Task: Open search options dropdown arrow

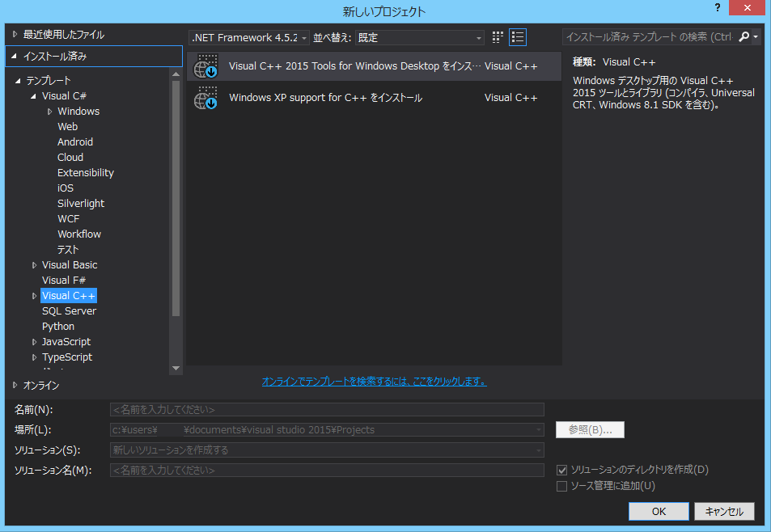Action: pos(756,37)
